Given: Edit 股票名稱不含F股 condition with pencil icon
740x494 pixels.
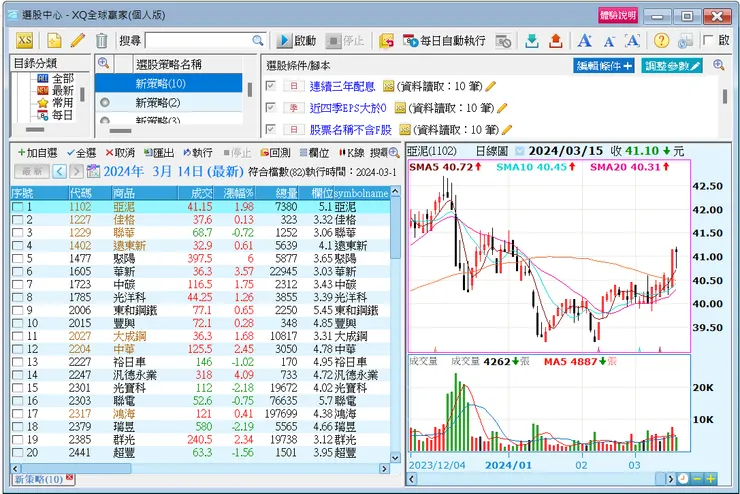Looking at the screenshot, I should click(507, 129).
